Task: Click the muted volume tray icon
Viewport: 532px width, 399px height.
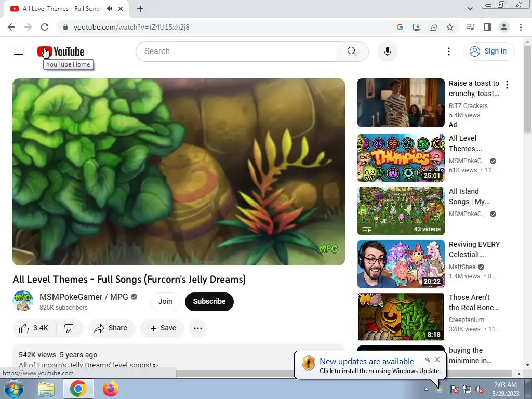Action: coord(480,389)
